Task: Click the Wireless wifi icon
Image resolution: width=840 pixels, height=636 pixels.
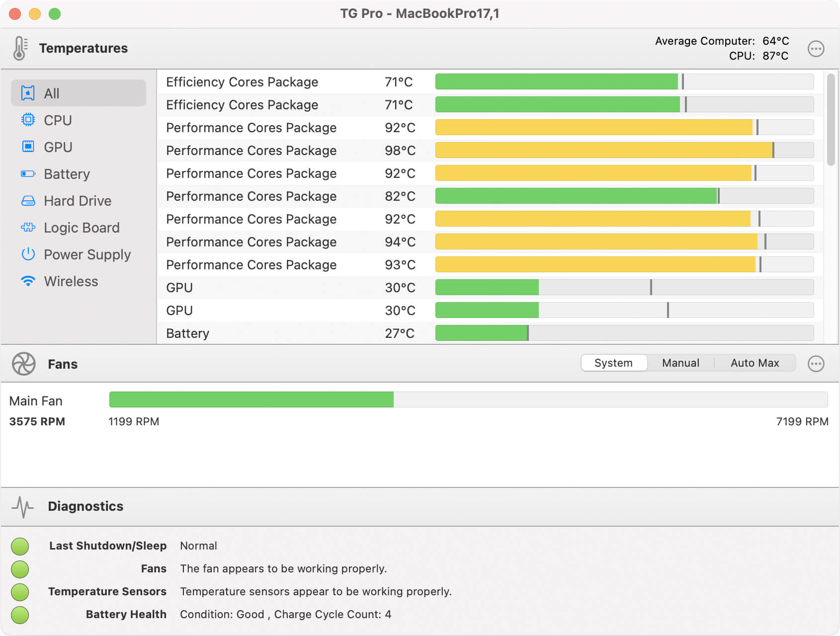Action: 28,281
